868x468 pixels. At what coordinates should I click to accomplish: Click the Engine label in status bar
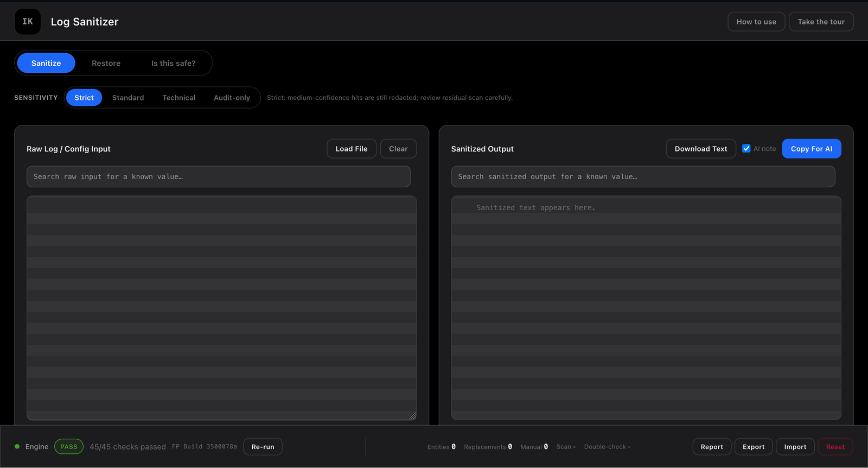[x=37, y=447]
